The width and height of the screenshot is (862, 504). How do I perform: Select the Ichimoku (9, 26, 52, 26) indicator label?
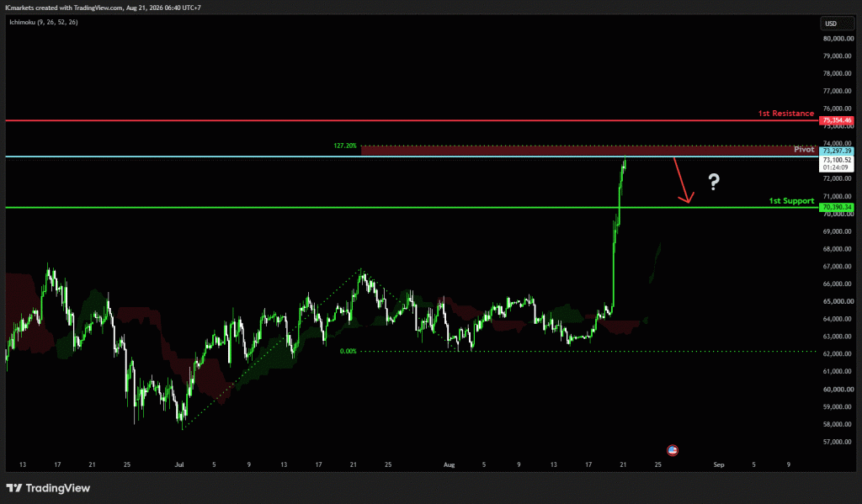44,22
